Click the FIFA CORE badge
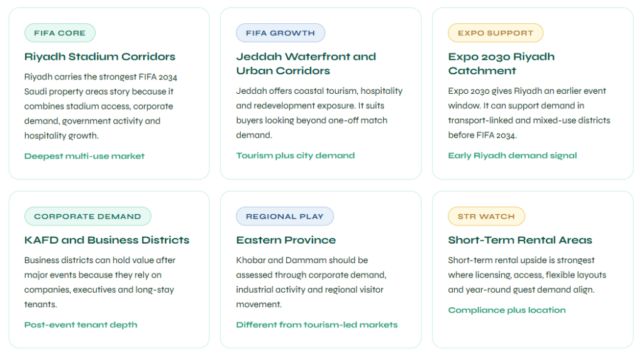The image size is (644, 357). 60,33
